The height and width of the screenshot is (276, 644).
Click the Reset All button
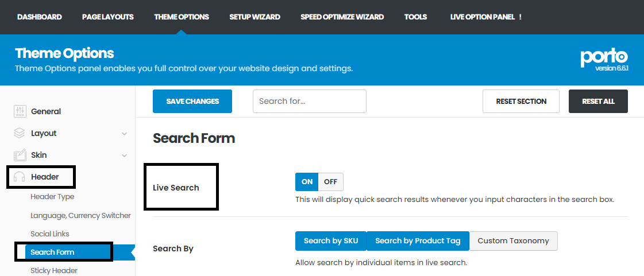tap(598, 102)
